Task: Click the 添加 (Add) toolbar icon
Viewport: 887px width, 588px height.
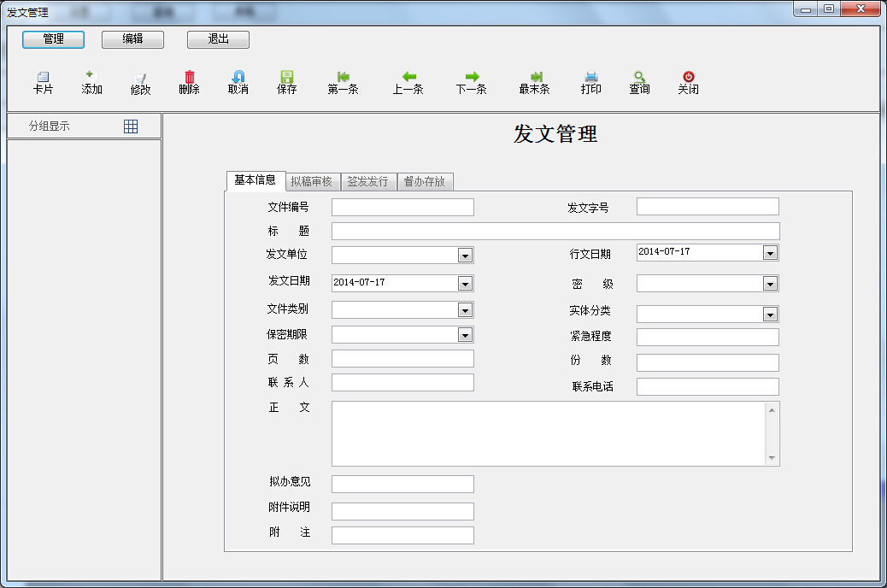Action: pos(91,78)
